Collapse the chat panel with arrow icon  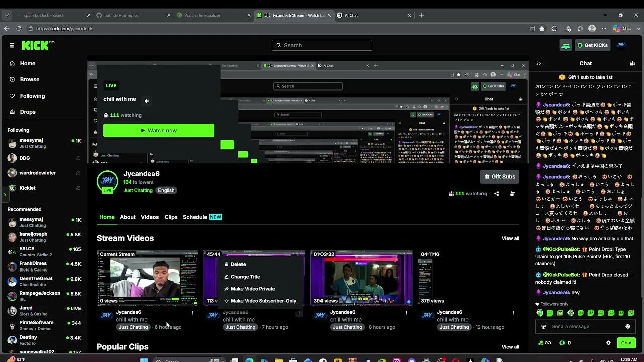[539, 63]
